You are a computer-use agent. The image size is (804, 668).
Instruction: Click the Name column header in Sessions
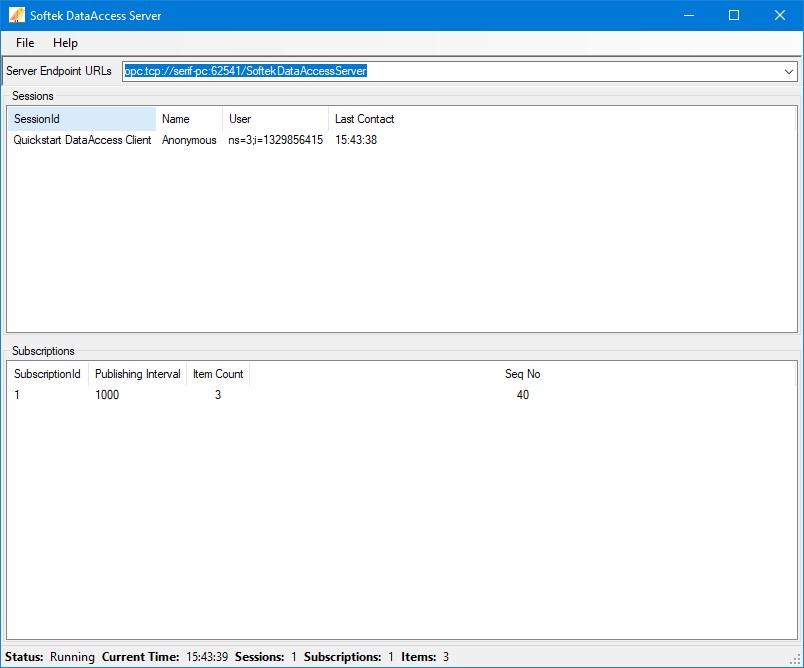point(189,119)
